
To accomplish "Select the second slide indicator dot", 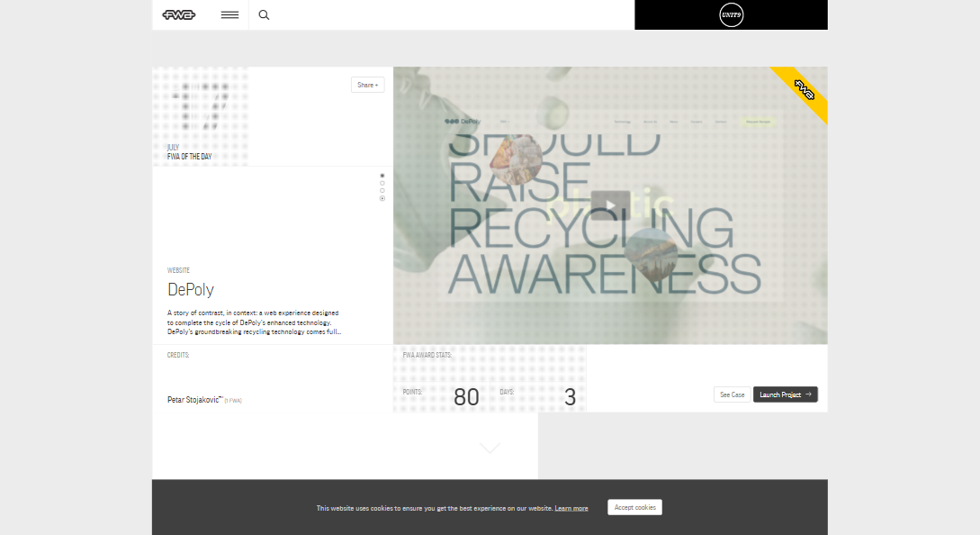I will pyautogui.click(x=382, y=183).
